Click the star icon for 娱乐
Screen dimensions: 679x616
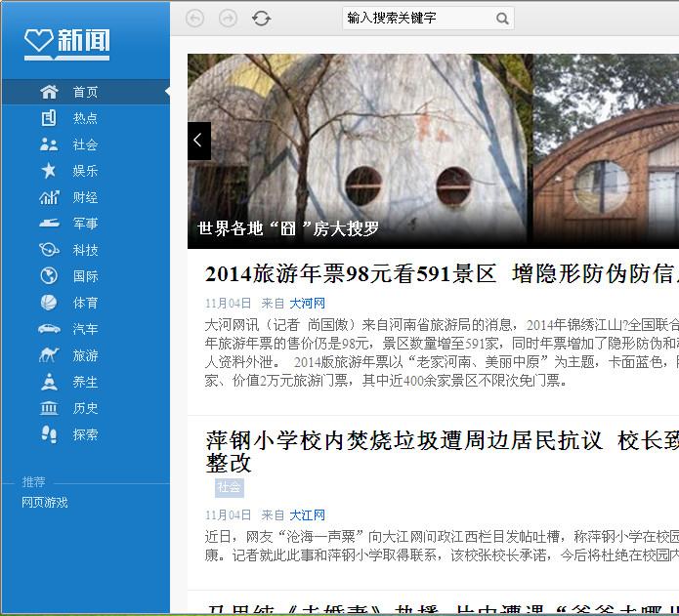click(x=49, y=171)
